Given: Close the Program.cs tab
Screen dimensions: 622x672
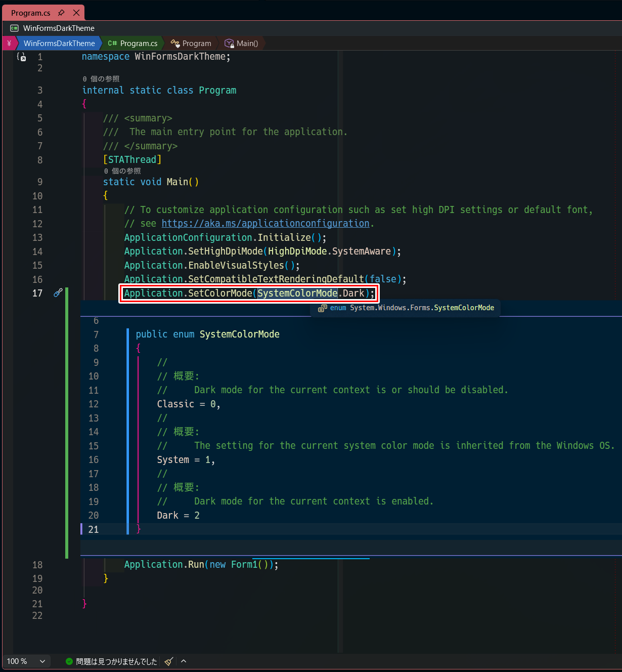Looking at the screenshot, I should 76,13.
